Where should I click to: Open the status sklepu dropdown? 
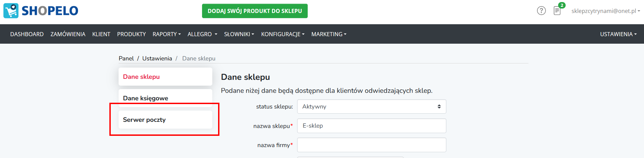pos(371,106)
